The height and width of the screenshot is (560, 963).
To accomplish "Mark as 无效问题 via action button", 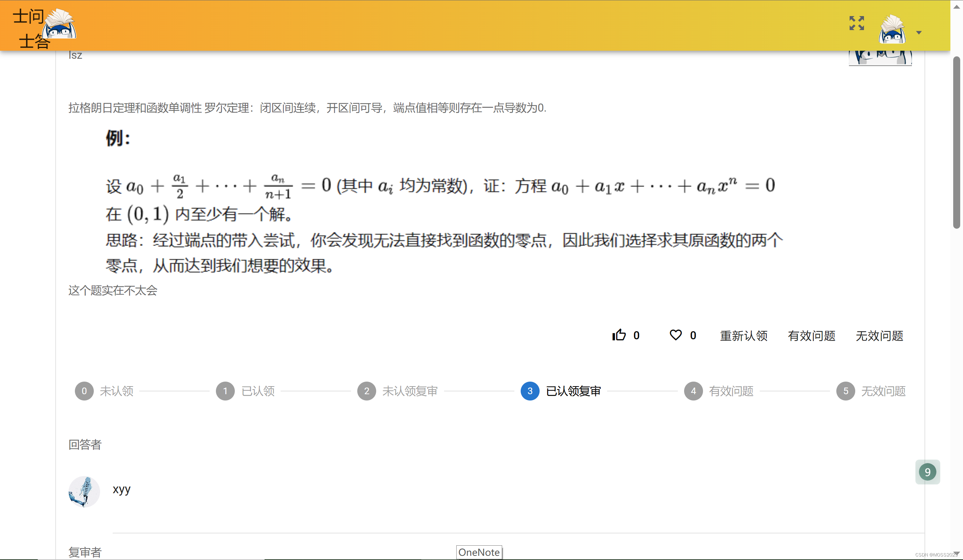I will click(x=879, y=336).
